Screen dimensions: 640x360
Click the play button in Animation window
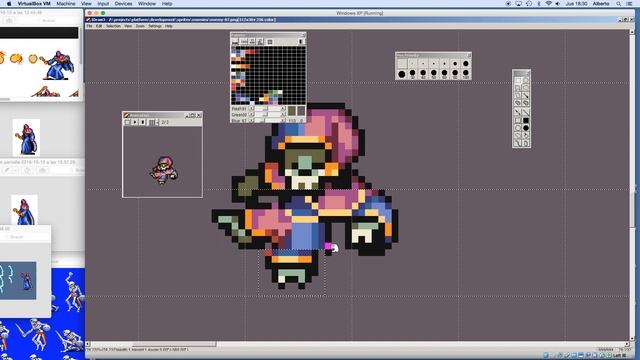coord(135,122)
